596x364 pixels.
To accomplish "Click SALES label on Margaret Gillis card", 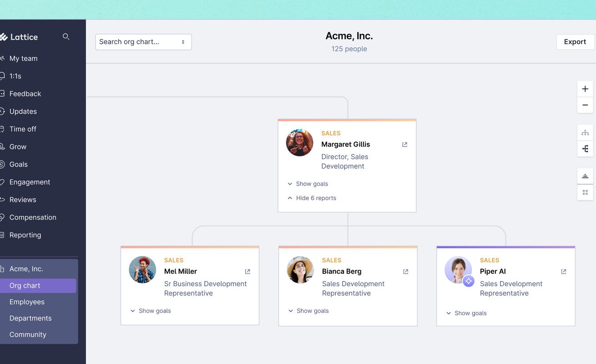I will pyautogui.click(x=331, y=133).
